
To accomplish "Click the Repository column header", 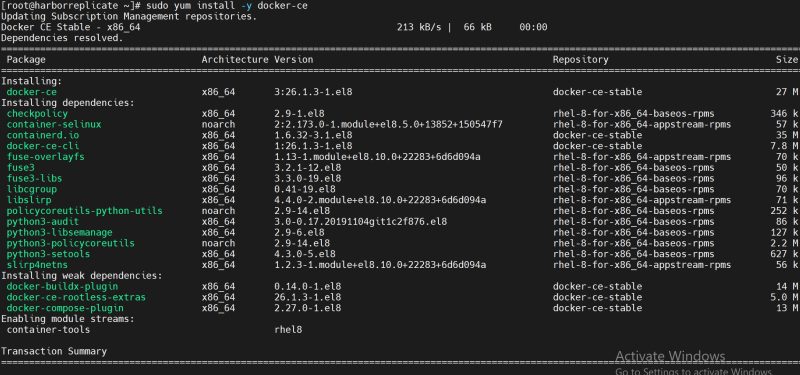I will click(581, 60).
